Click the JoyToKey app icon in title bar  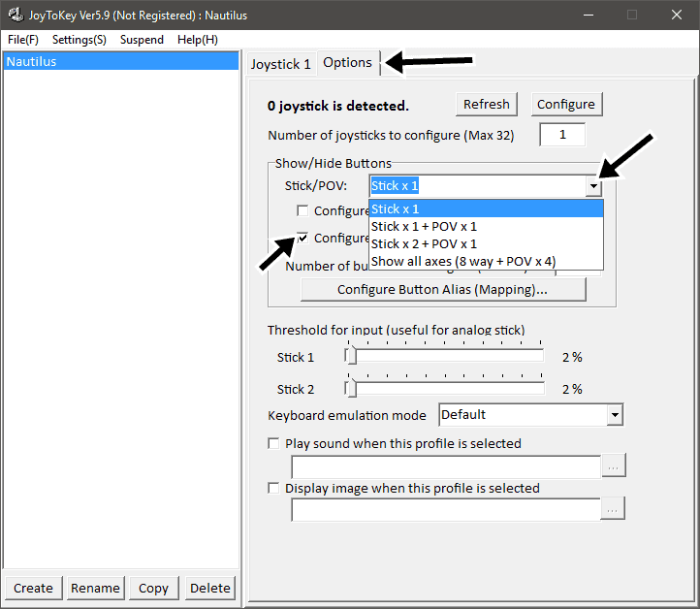click(x=16, y=15)
